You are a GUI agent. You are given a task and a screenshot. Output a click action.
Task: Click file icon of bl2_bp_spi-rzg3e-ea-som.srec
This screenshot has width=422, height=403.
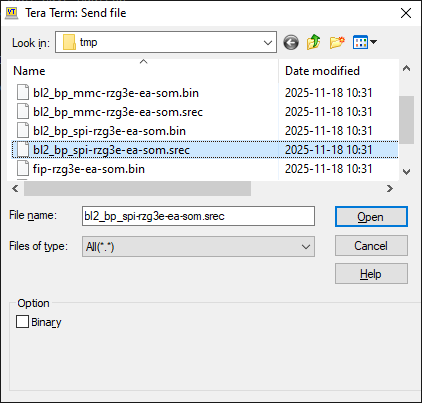(23, 149)
